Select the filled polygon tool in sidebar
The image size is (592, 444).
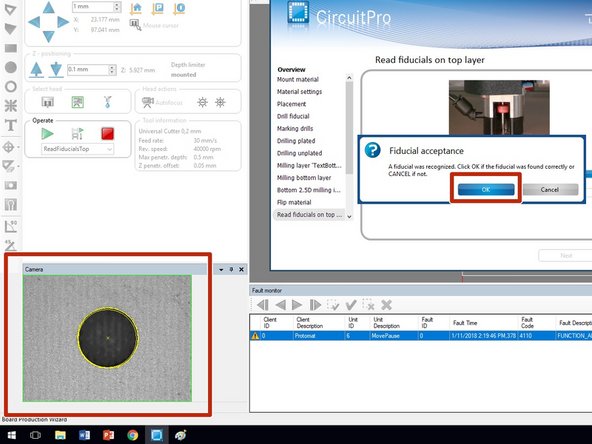coord(10,29)
